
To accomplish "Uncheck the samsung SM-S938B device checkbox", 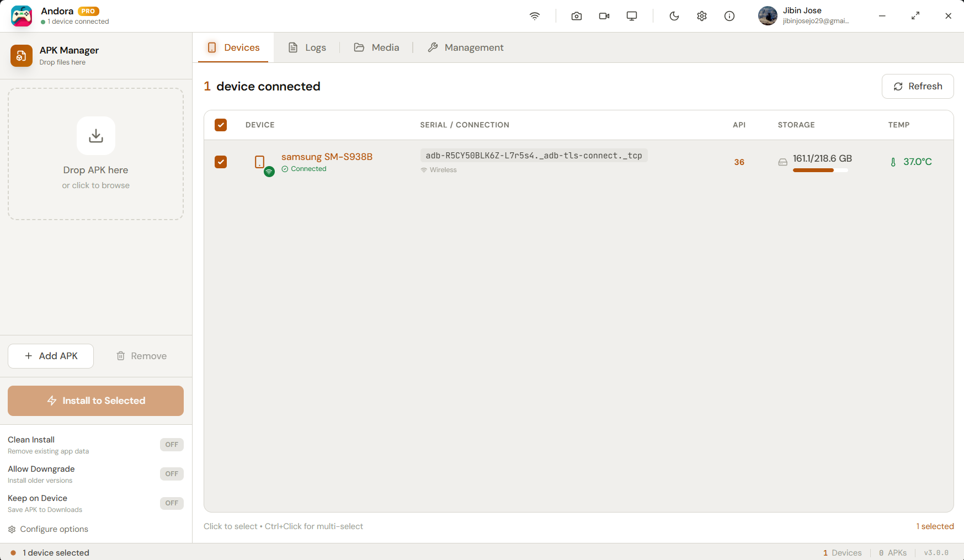I will click(221, 162).
